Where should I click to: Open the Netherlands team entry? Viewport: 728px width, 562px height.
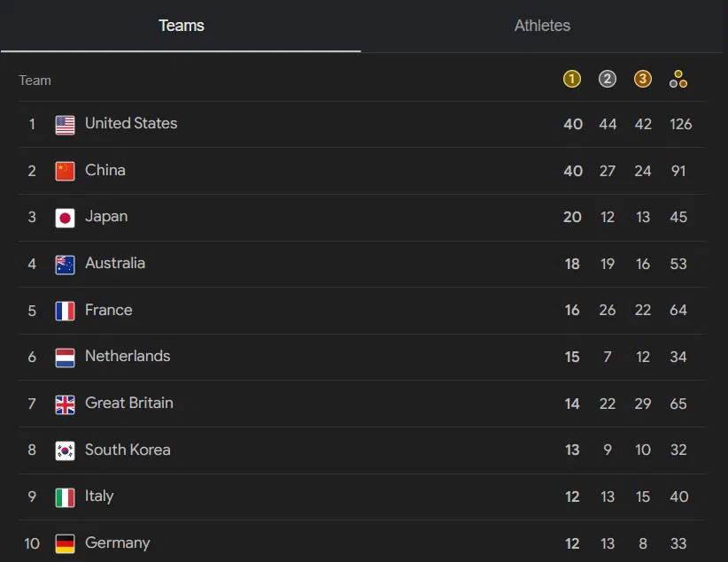[x=361, y=357]
